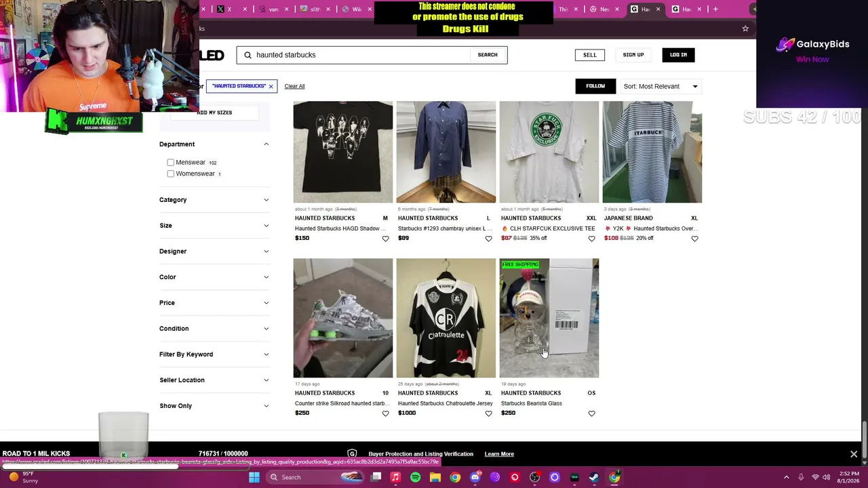Bookmark this page with the star icon
868x488 pixels.
(x=745, y=28)
